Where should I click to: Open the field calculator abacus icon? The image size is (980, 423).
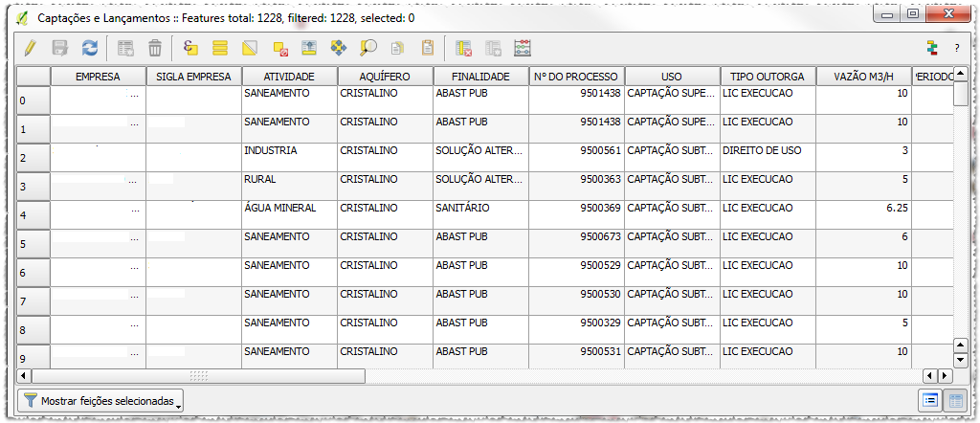523,47
